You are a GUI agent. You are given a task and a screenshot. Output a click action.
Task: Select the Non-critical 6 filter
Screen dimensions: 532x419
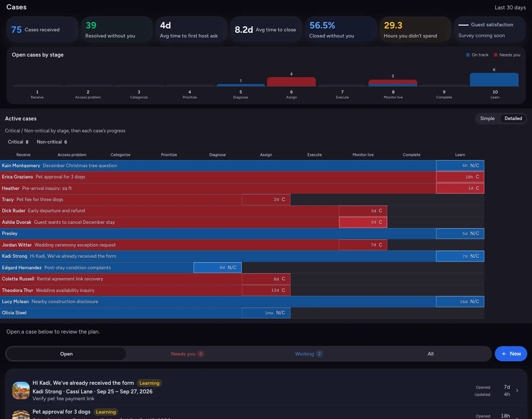click(52, 142)
